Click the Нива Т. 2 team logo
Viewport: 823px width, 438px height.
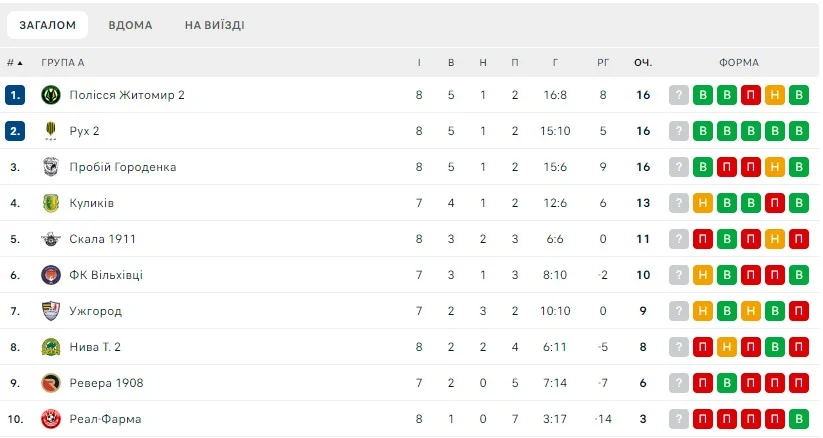point(51,347)
